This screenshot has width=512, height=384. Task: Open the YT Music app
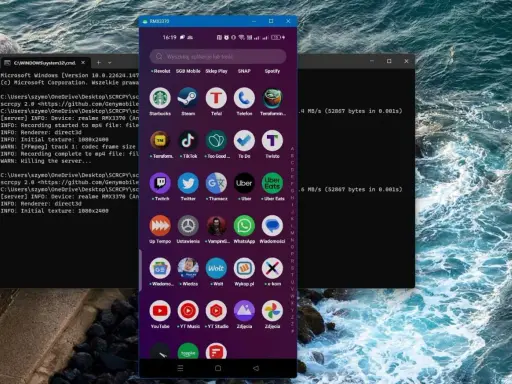click(188, 311)
